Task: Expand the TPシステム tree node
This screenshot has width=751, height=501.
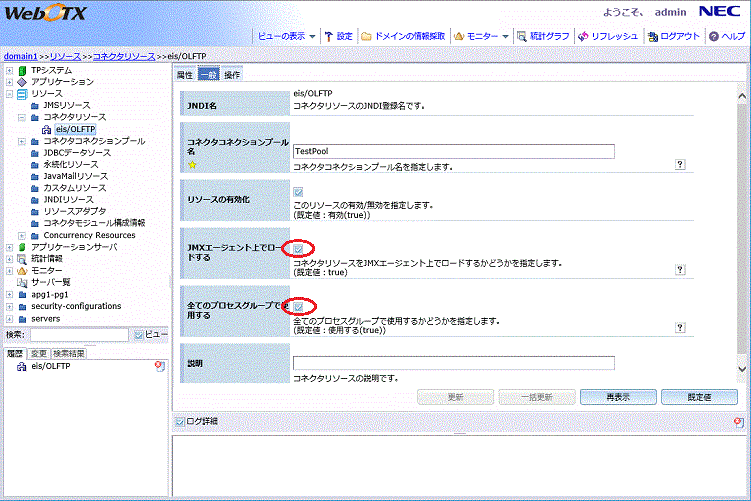Action: (10, 70)
